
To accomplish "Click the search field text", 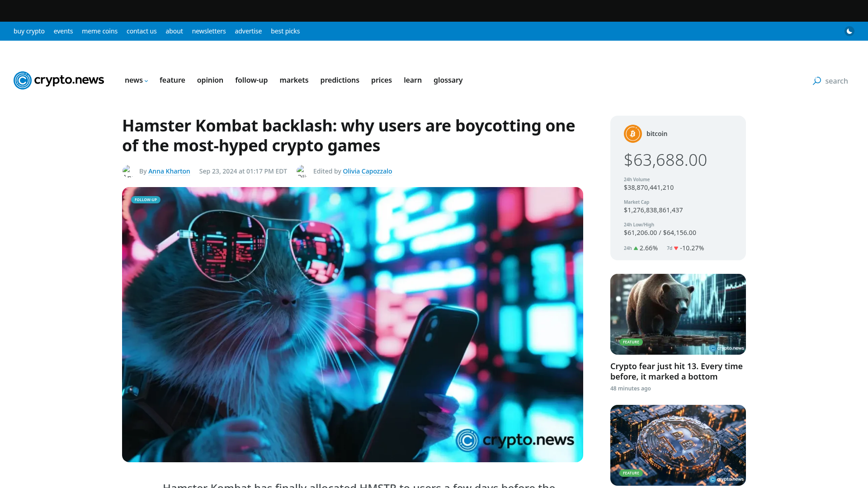I will pos(836,81).
